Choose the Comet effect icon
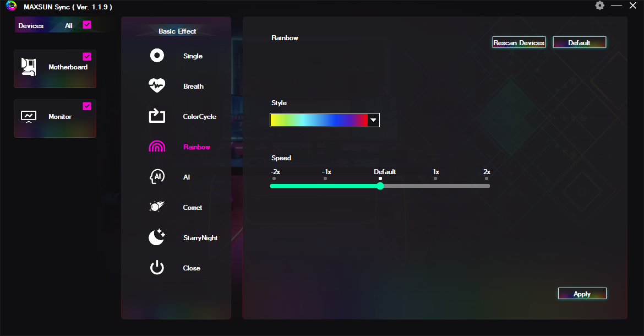644x336 pixels. coord(157,206)
